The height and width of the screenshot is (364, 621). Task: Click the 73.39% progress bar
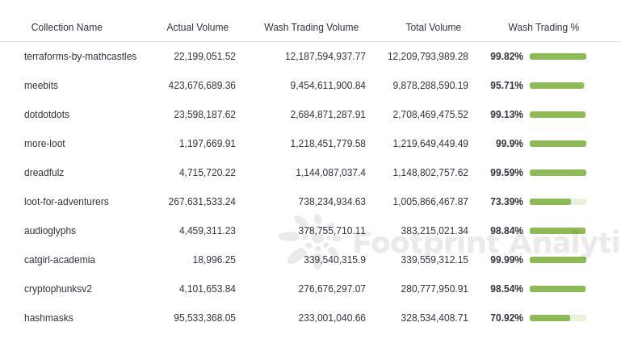click(558, 202)
